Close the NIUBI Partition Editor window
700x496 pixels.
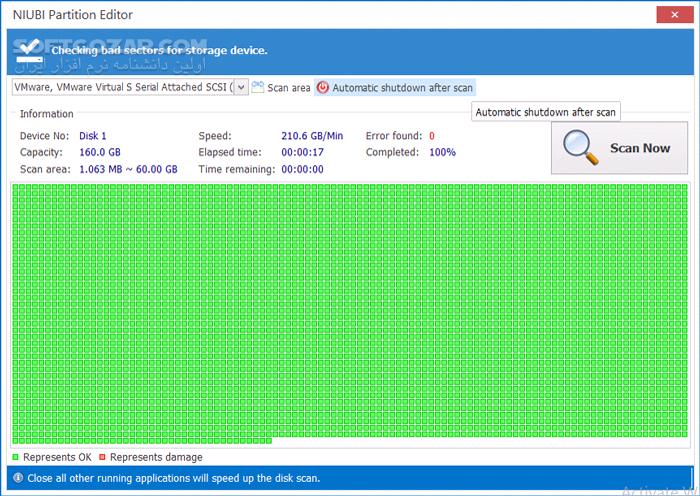tap(675, 15)
